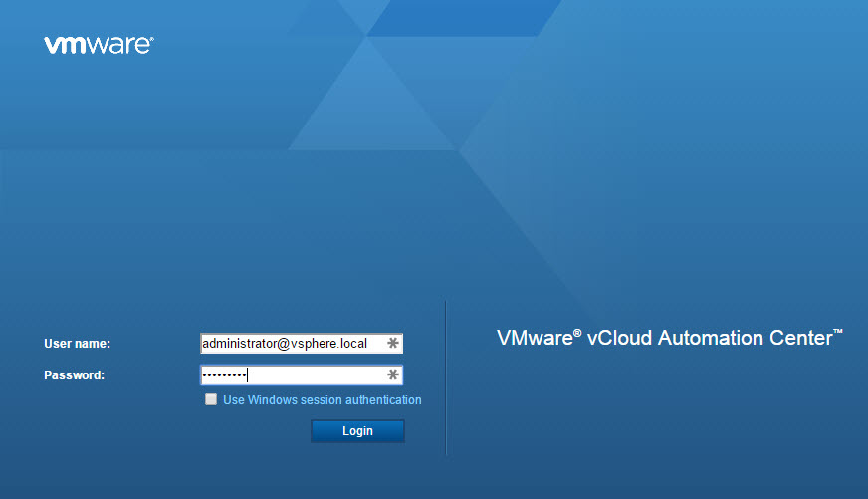Click the 'Password:' label
Image resolution: width=868 pixels, height=499 pixels.
pyautogui.click(x=75, y=375)
